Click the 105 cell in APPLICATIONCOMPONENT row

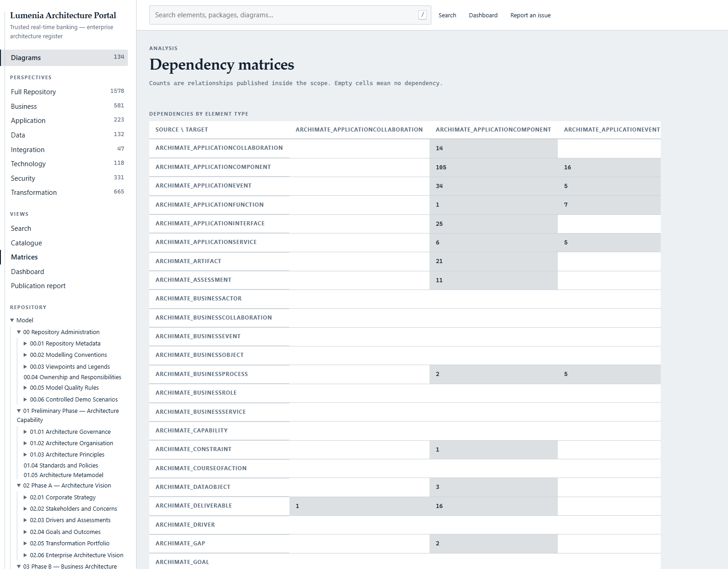[x=494, y=167]
